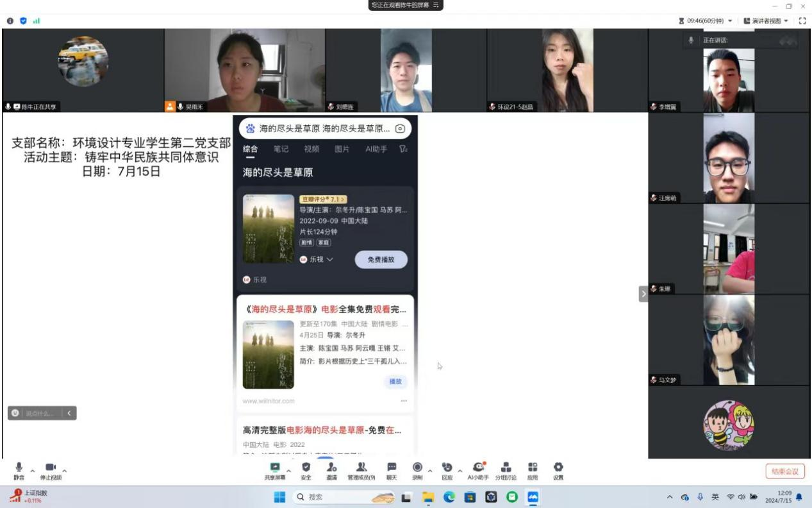Expand the meeting timer dropdown
This screenshot has height=508, width=812.
tap(729, 21)
